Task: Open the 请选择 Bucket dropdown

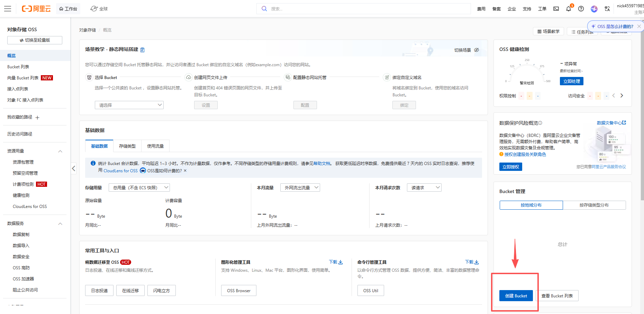Action: [129, 105]
